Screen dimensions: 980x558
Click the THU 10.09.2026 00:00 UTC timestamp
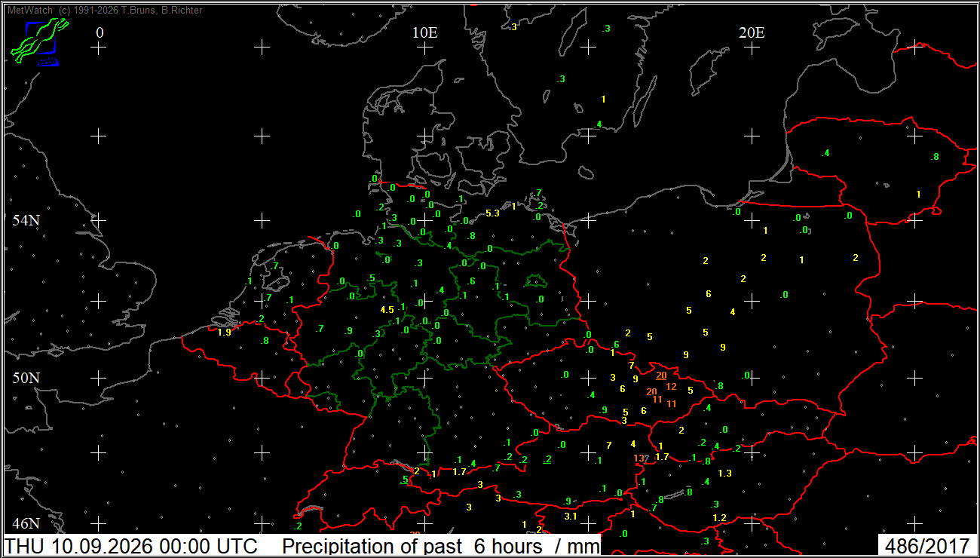tap(131, 546)
